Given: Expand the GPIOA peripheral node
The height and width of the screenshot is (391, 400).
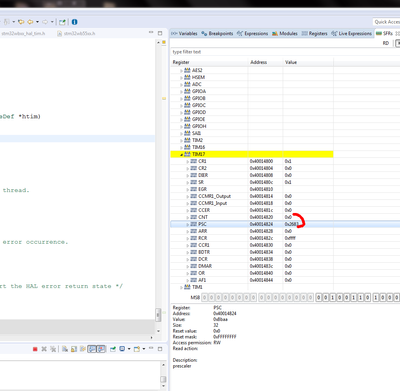Looking at the screenshot, I should tap(181, 91).
